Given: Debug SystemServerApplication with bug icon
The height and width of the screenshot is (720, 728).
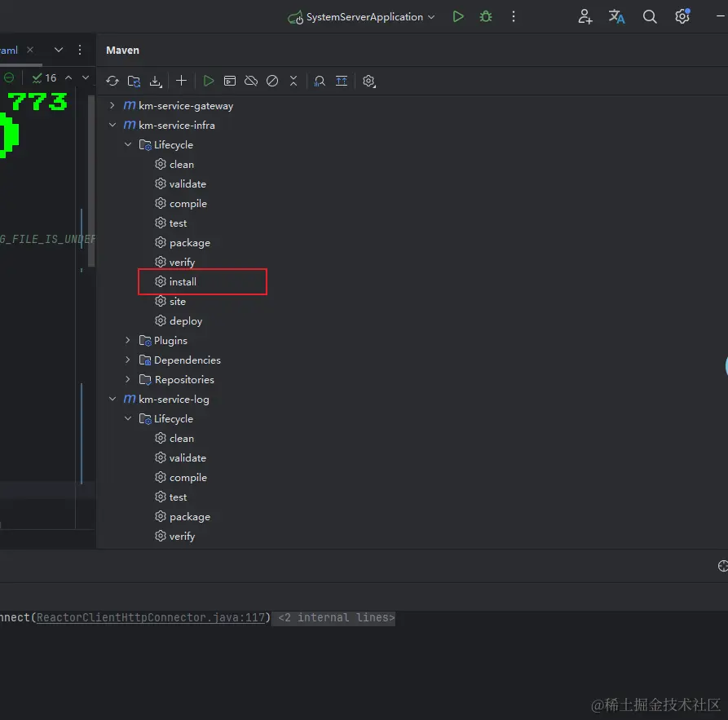Looking at the screenshot, I should click(486, 17).
